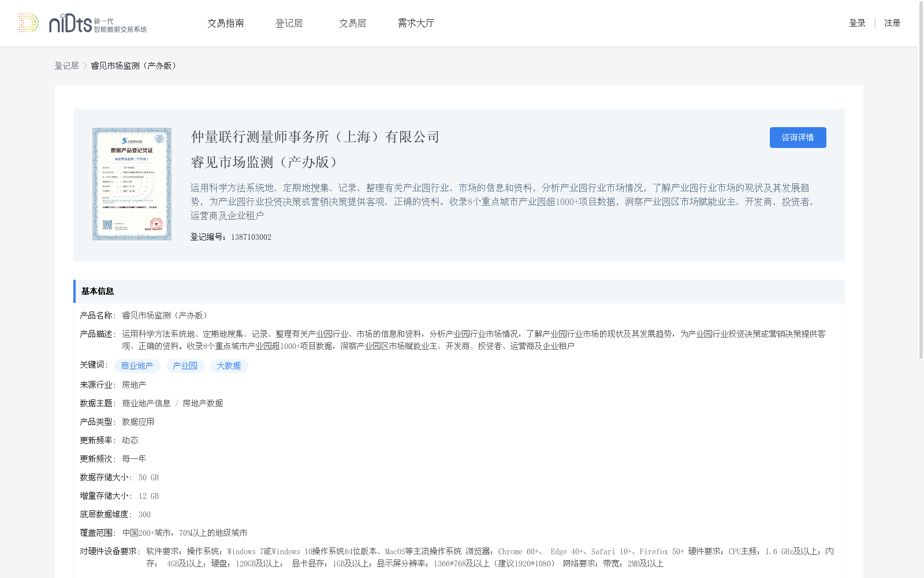The width and height of the screenshot is (924, 578).
Task: Click the 房地产数据 data theme text
Action: (x=203, y=403)
